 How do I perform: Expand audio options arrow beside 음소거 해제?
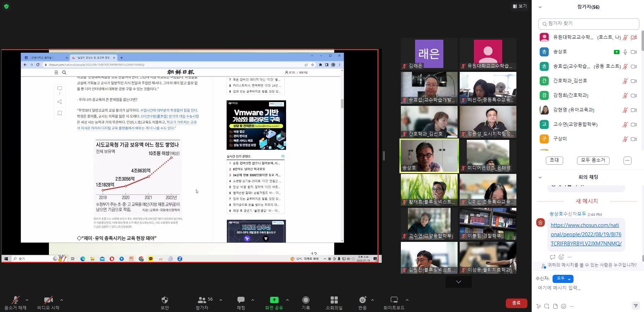[x=27, y=300]
